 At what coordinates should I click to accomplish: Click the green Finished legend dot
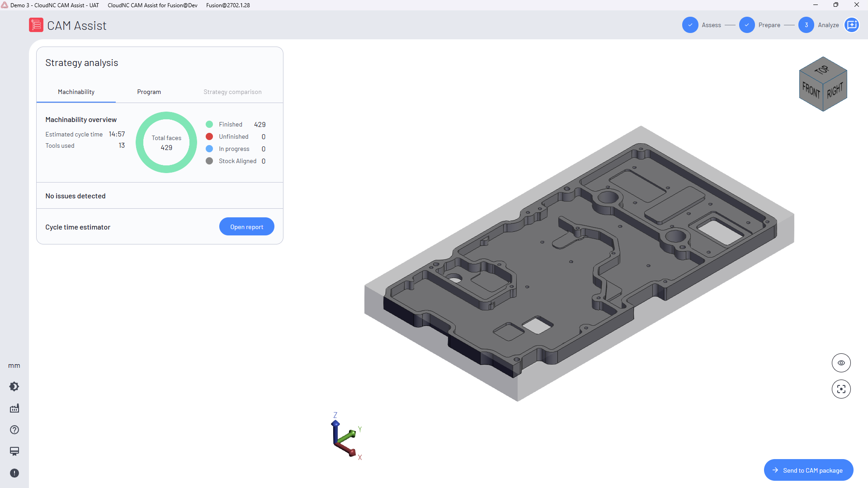click(x=209, y=124)
